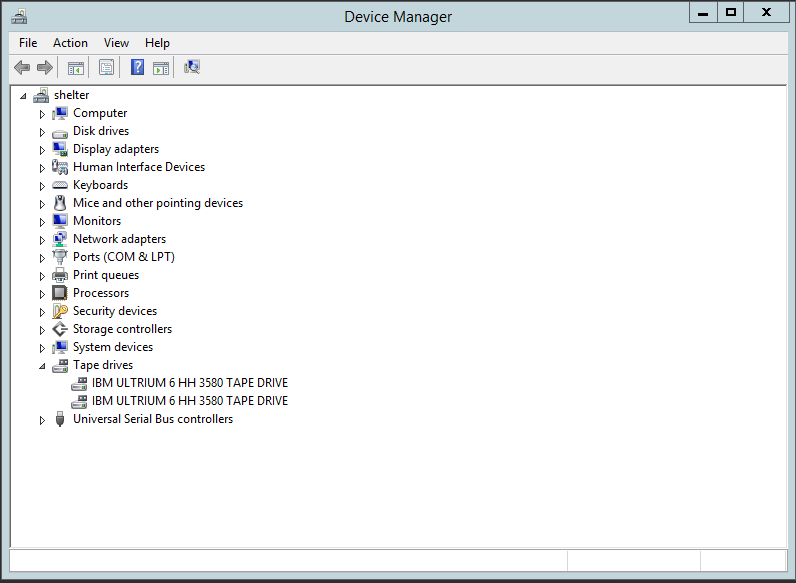Expand the Human Interface Devices arrow
Viewport: 796px width, 583px height.
pos(42,168)
